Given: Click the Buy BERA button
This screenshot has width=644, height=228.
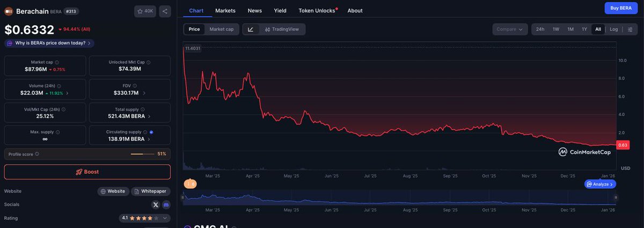Looking at the screenshot, I should click(x=621, y=8).
